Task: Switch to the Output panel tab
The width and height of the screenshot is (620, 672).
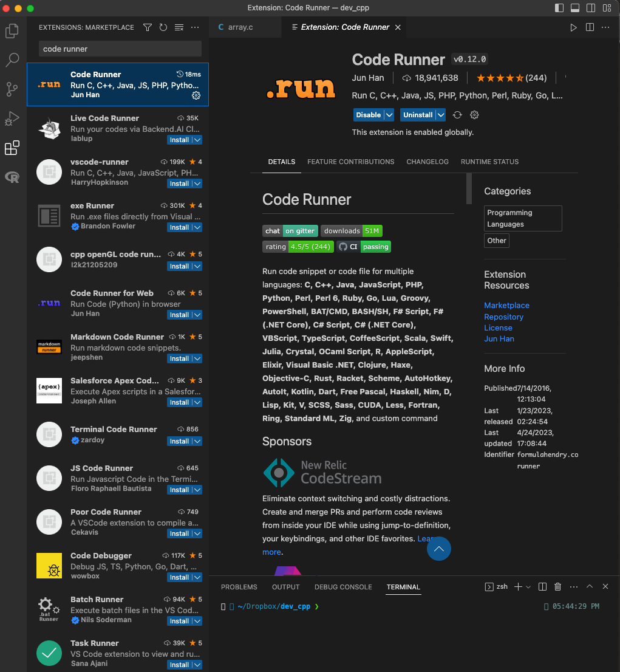Action: (x=286, y=587)
